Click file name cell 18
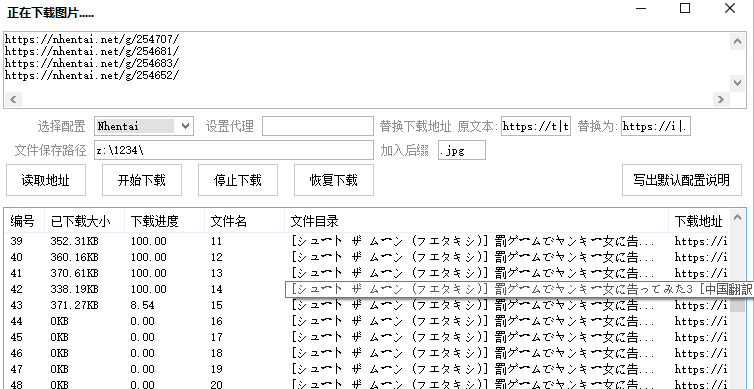Image resolution: width=754 pixels, height=389 pixels. (x=216, y=353)
